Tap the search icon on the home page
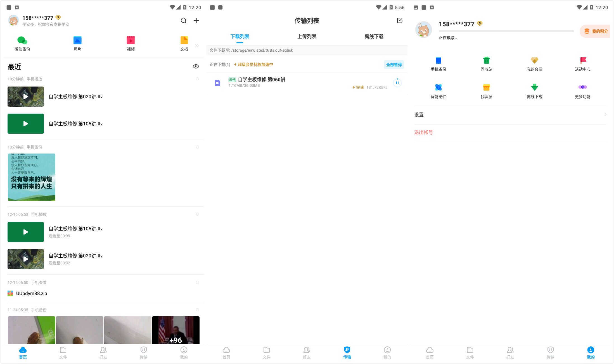 183,20
